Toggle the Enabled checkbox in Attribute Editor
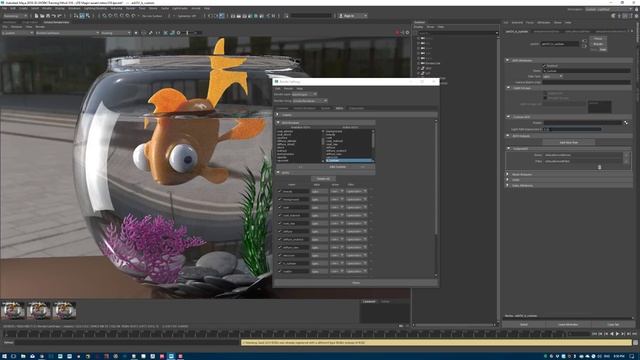The height and width of the screenshot is (360, 640). click(544, 66)
